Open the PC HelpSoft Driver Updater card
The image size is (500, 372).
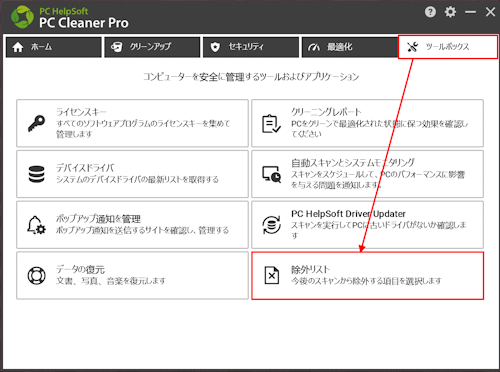coord(367,224)
